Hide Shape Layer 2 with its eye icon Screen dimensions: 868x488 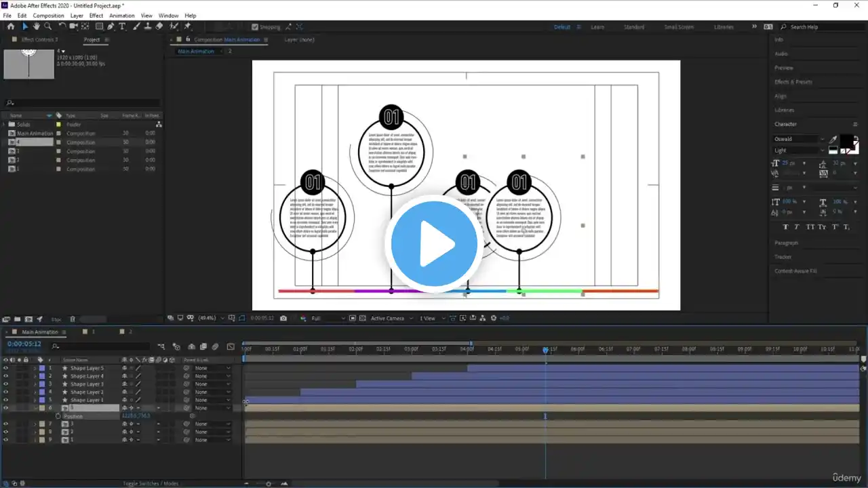tap(6, 392)
